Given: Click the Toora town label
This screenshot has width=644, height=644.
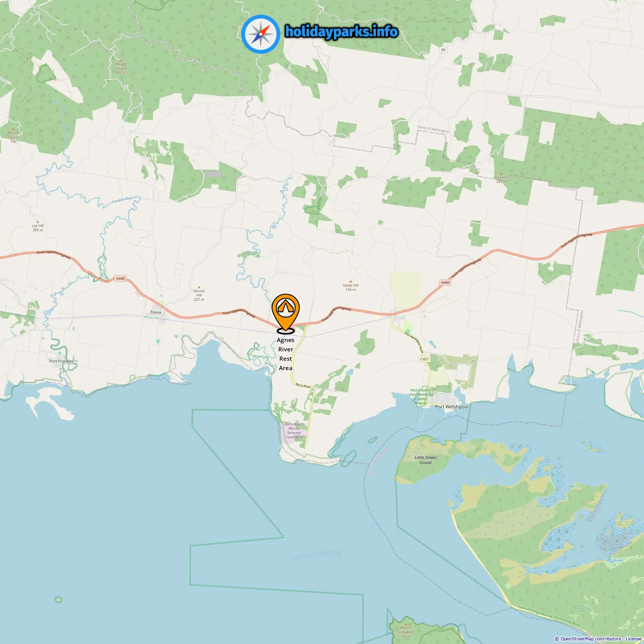Looking at the screenshot, I should click(x=156, y=312).
